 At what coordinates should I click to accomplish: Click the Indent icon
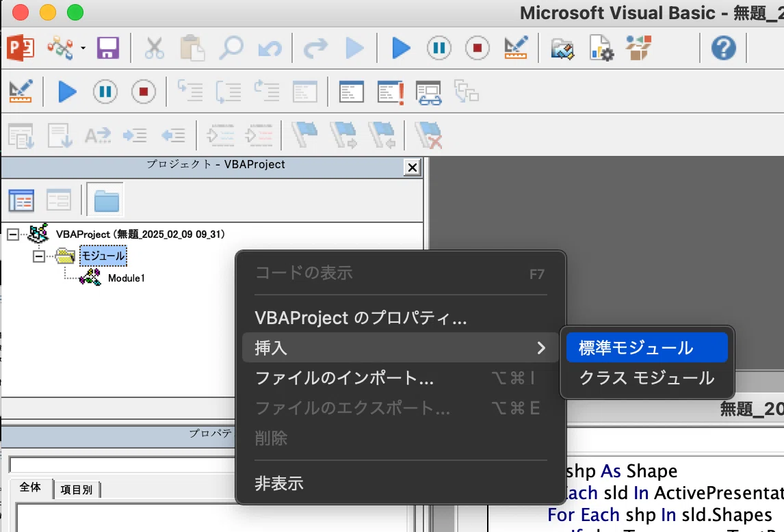pyautogui.click(x=135, y=135)
